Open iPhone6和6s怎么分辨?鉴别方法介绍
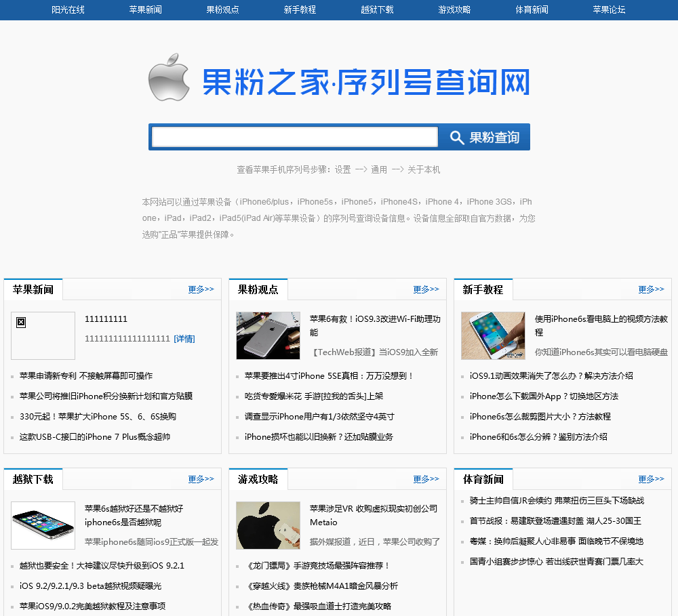Viewport: 678px width, 616px height. pyautogui.click(x=538, y=436)
